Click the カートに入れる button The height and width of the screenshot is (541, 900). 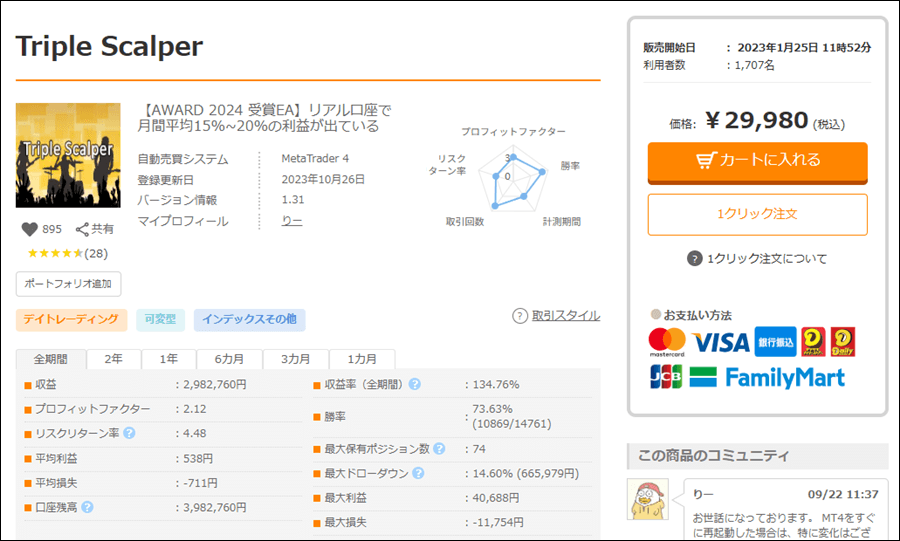(x=758, y=163)
